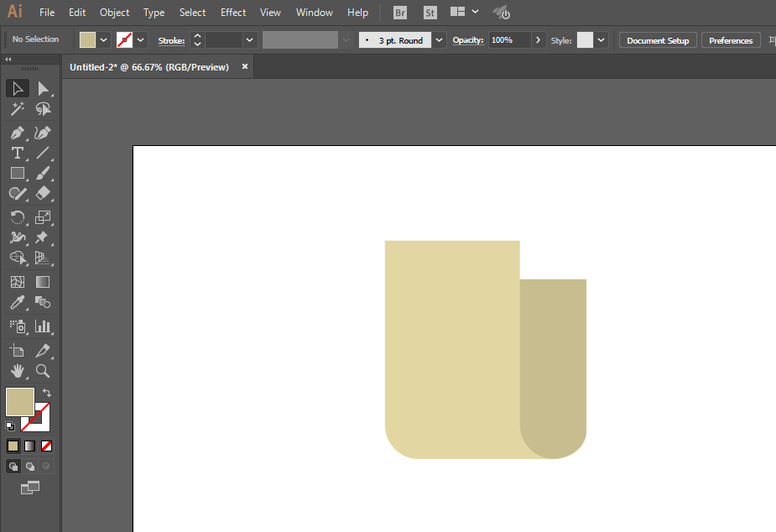Select the Curvature tool
The image size is (776, 532).
43,133
